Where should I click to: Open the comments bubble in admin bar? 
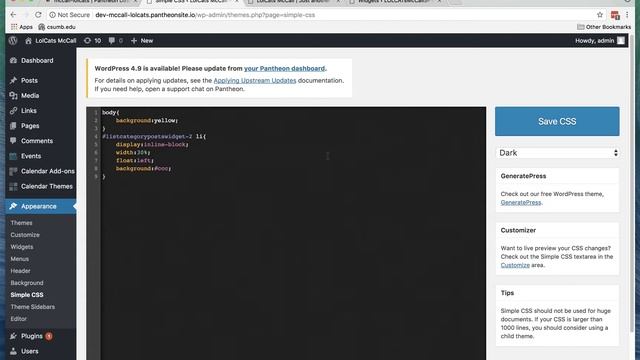[116, 40]
